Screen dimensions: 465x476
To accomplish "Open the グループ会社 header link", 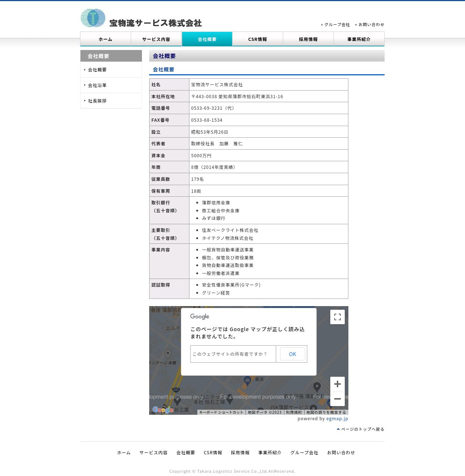I will 337,25.
